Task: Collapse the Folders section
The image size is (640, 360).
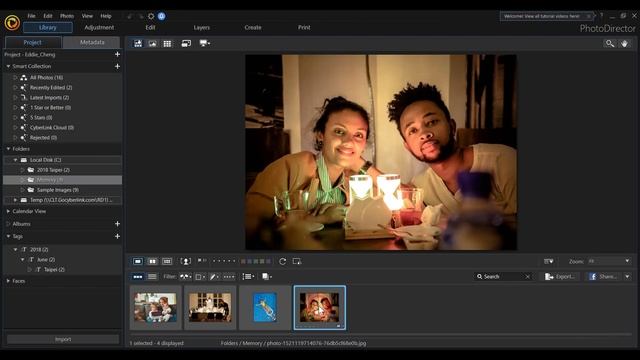Action: tap(8, 149)
